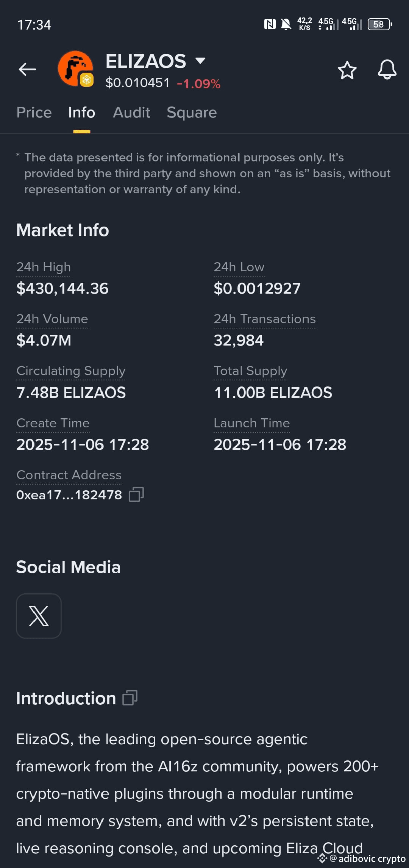Add ELIZAOS to favorites with star

coord(347,70)
